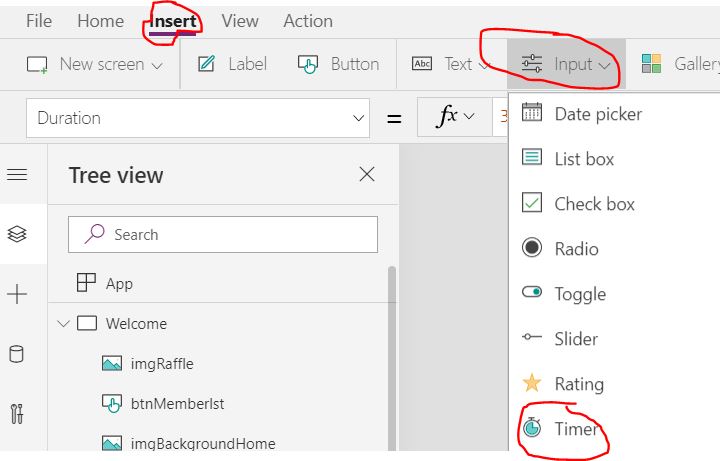Click the Label button in the ribbon

(x=232, y=64)
